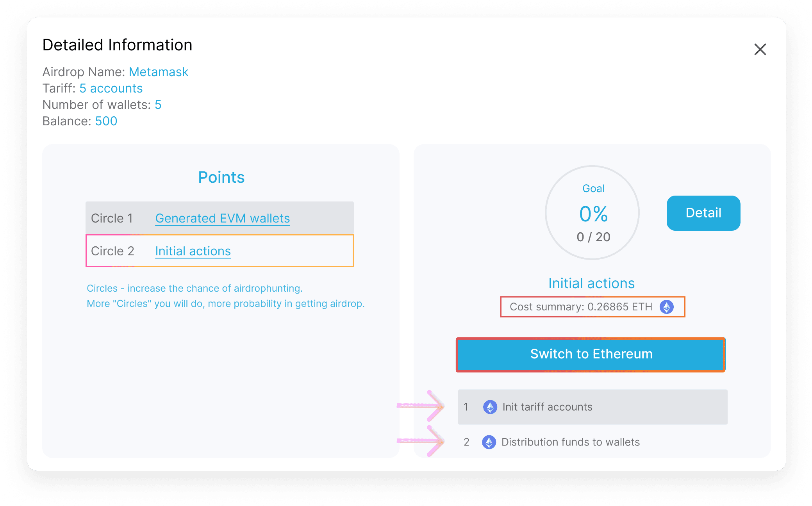
Task: Click Ethereum icon next to Init tariff accounts
Action: click(x=490, y=407)
